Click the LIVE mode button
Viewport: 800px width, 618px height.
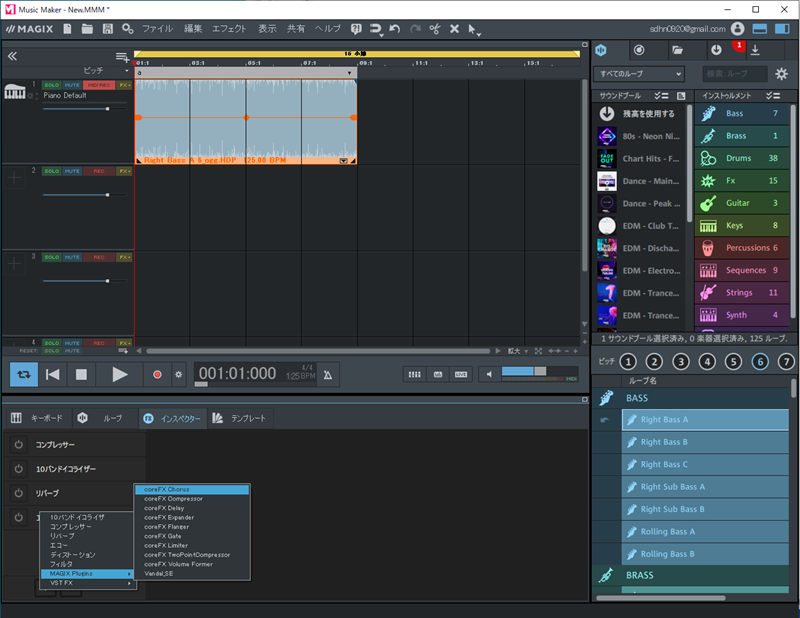tap(461, 375)
